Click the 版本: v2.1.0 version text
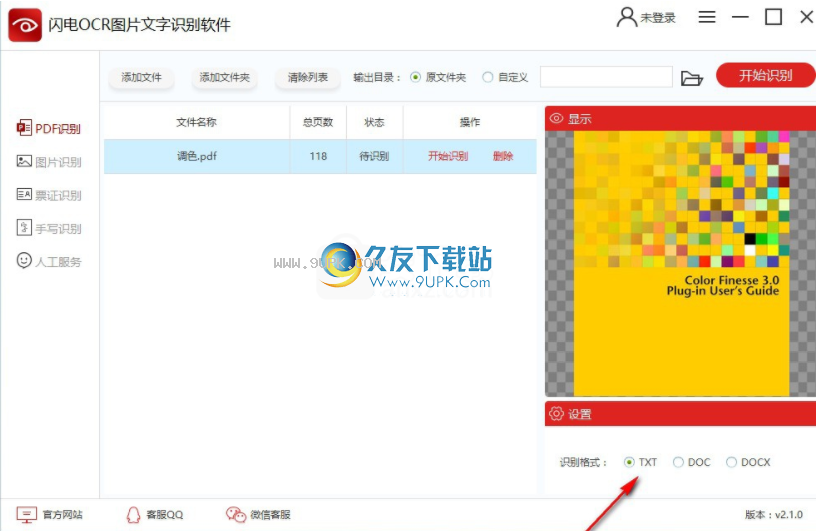Image resolution: width=819 pixels, height=531 pixels. [774, 515]
